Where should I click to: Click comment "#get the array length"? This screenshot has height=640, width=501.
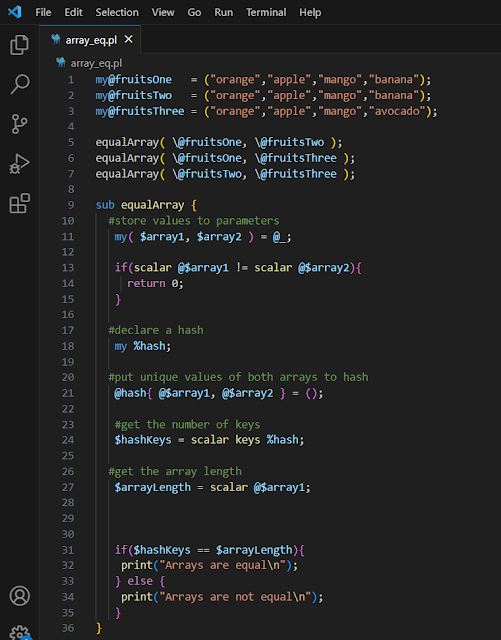pyautogui.click(x=175, y=471)
